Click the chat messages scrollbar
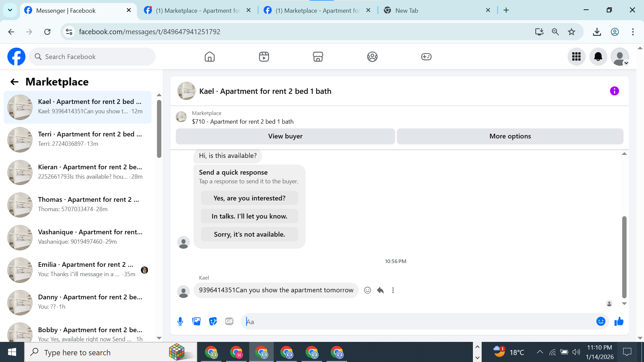 (x=624, y=256)
